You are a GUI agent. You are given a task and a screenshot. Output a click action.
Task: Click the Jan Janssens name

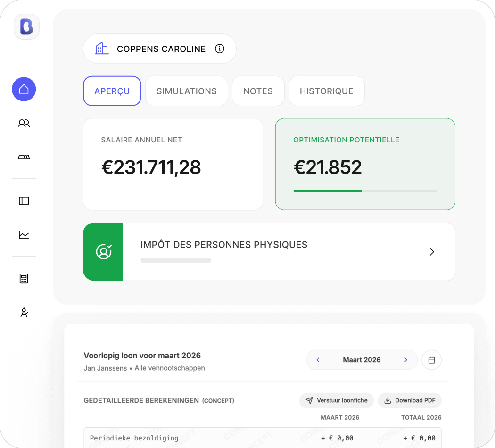(105, 368)
